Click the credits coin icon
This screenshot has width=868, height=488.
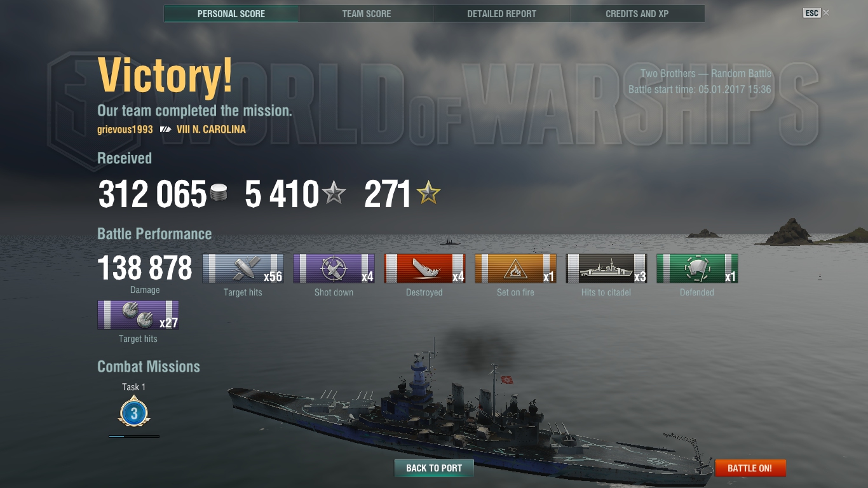click(x=218, y=194)
